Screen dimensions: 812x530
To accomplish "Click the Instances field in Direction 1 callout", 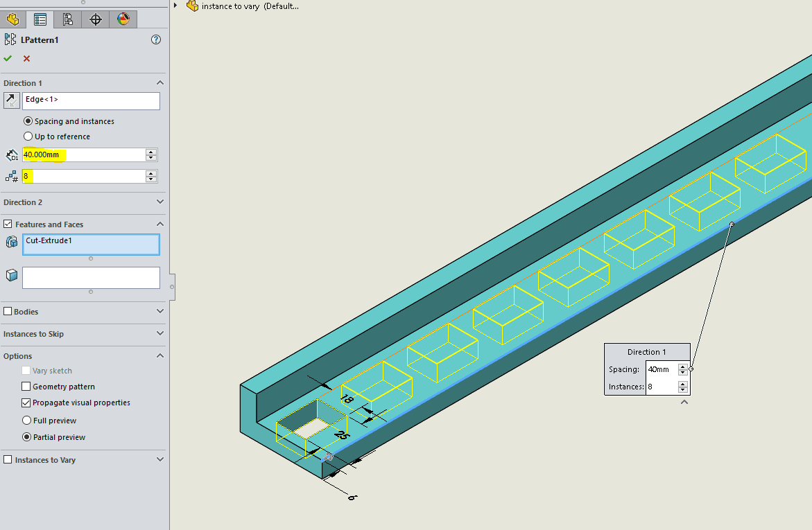I will point(661,387).
